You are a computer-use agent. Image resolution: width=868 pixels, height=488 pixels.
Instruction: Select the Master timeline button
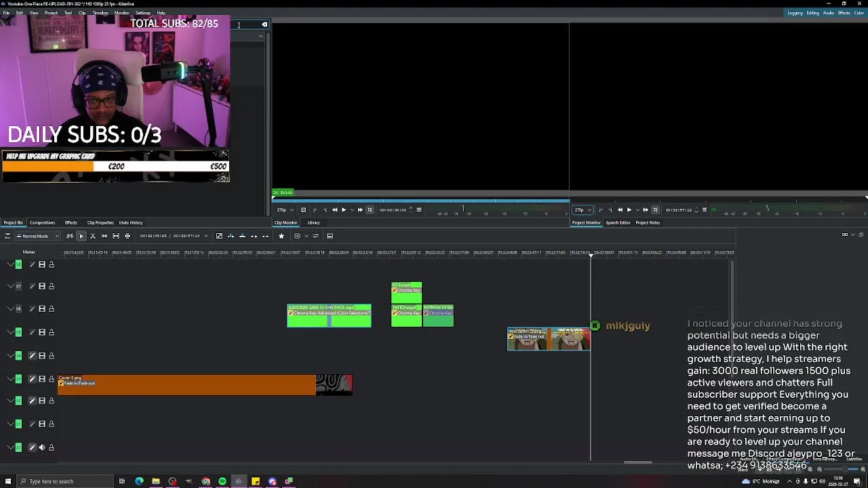pos(28,252)
